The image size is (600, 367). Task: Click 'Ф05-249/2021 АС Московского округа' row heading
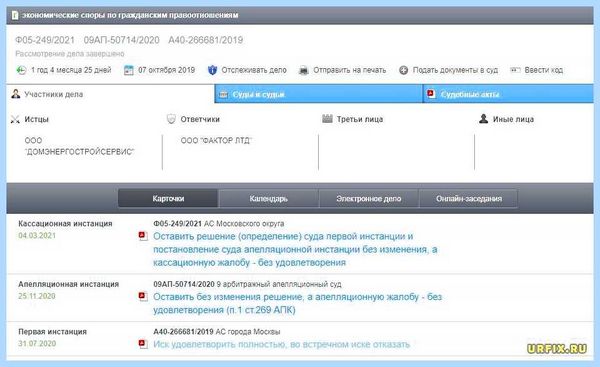pyautogui.click(x=218, y=223)
